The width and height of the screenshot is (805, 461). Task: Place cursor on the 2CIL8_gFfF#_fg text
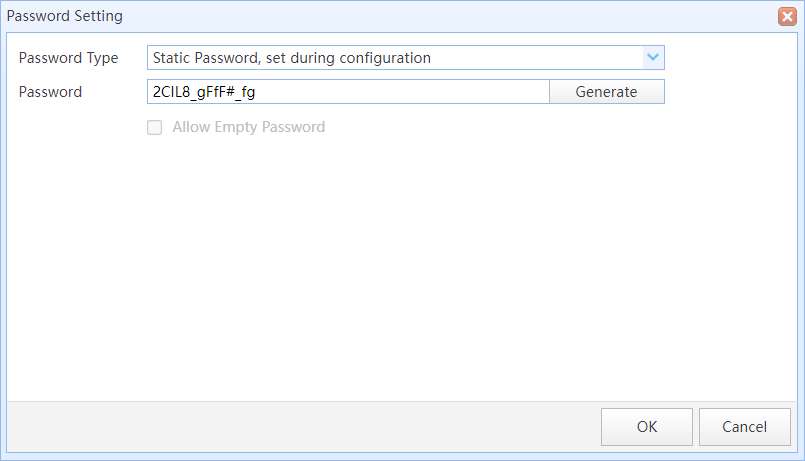[204, 92]
